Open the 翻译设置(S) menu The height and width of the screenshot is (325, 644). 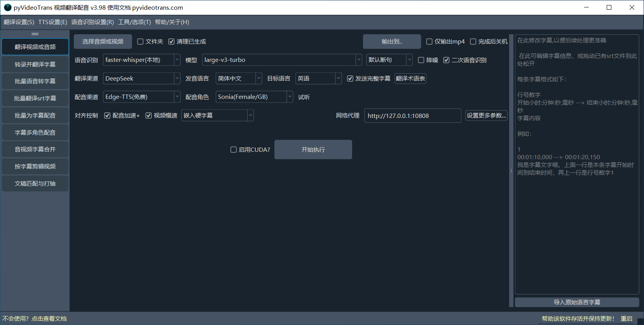[19, 22]
